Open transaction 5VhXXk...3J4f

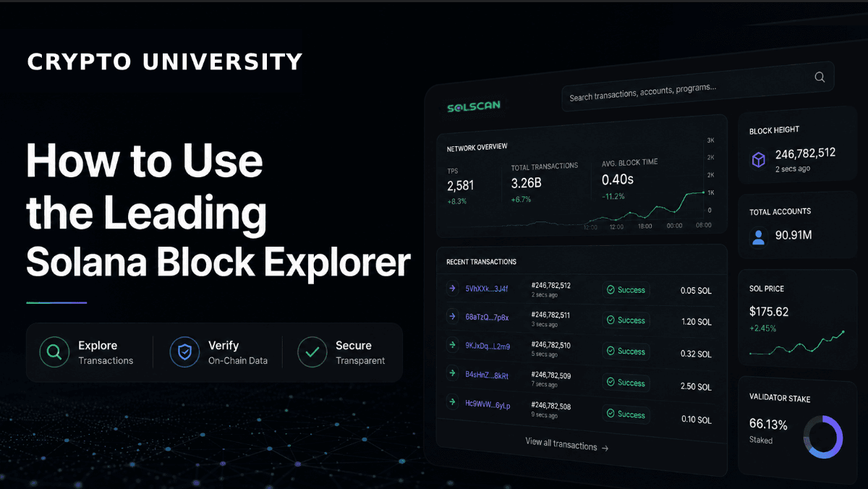click(487, 289)
